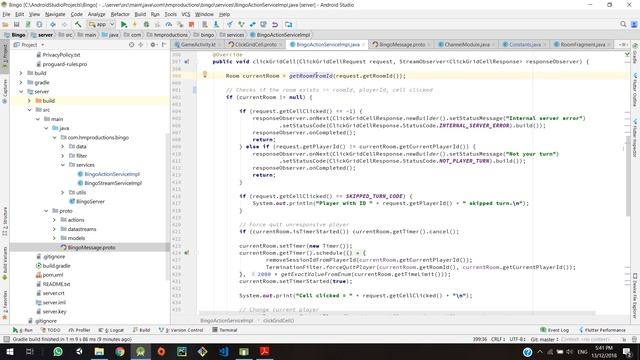Screen dimensions: 640x360
Task: Click the Revert undo-arrow icon in toolbar
Action: click(x=275, y=24)
